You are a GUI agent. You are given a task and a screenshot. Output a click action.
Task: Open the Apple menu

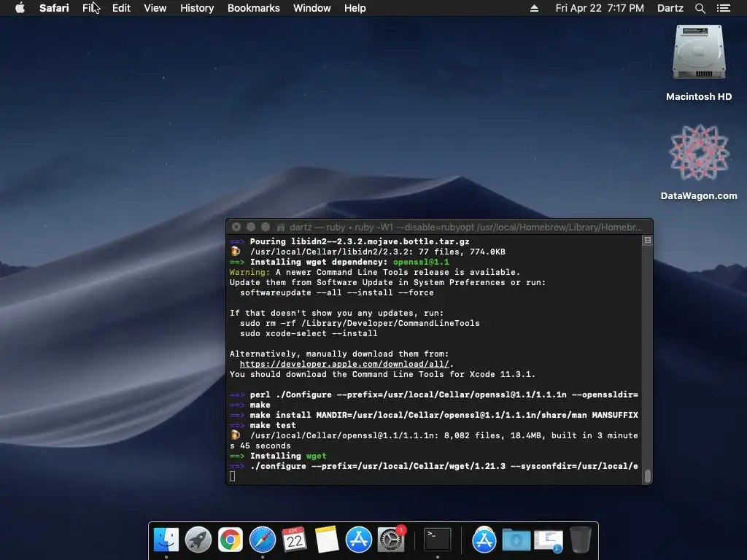[x=20, y=8]
